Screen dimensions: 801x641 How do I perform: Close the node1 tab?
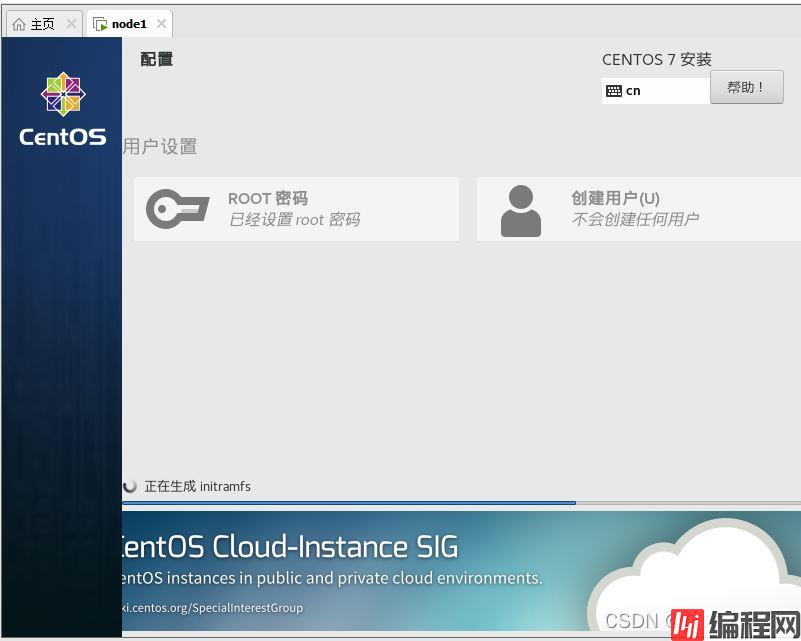161,24
